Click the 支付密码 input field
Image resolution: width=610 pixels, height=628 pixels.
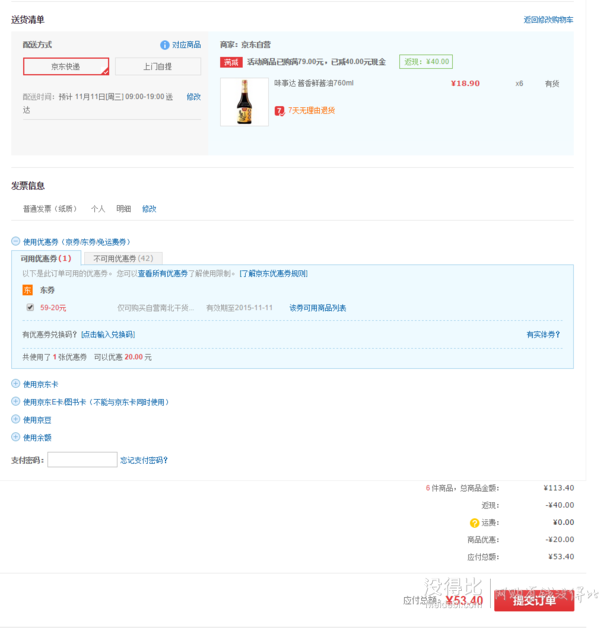click(83, 460)
